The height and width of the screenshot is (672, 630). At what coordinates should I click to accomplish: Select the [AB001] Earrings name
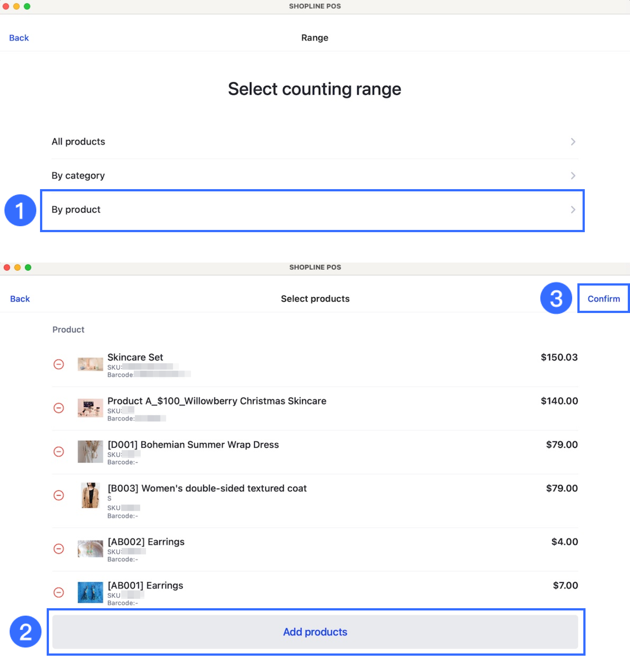[145, 586]
